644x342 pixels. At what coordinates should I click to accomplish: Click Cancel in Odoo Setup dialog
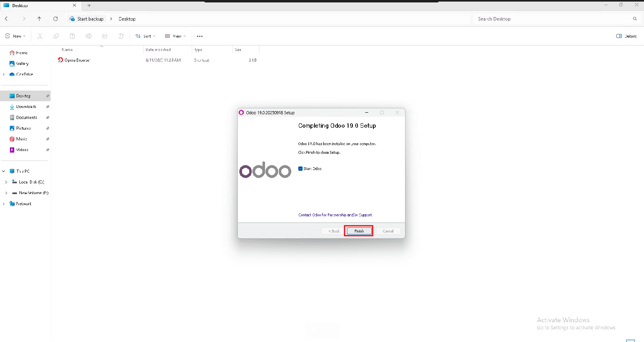388,231
